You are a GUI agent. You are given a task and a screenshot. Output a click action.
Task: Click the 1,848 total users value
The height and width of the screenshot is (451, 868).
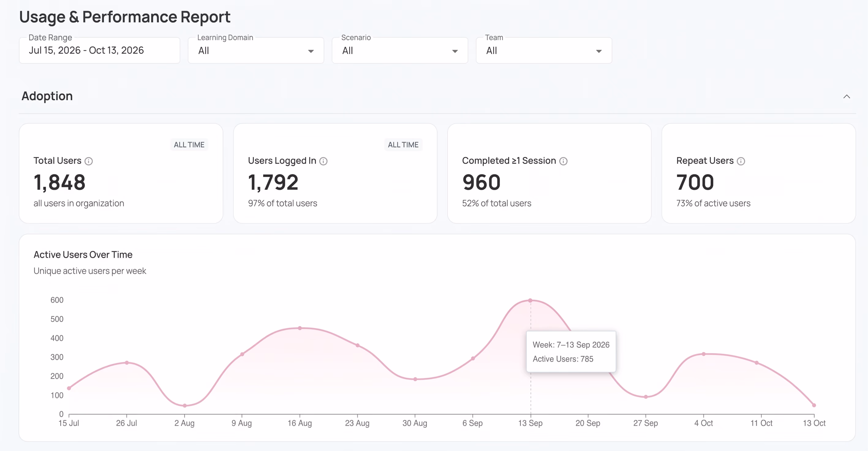[59, 182]
